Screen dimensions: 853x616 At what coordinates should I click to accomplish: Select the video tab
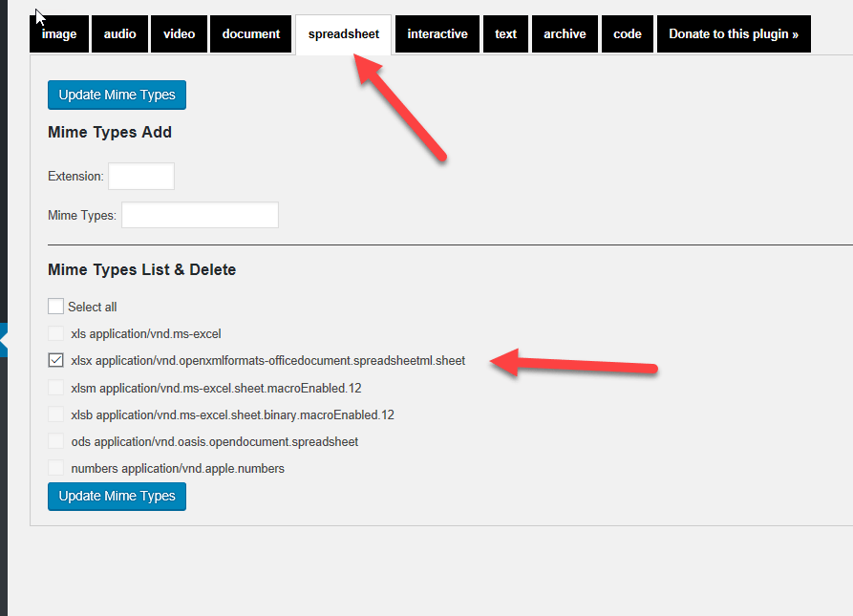coord(179,34)
